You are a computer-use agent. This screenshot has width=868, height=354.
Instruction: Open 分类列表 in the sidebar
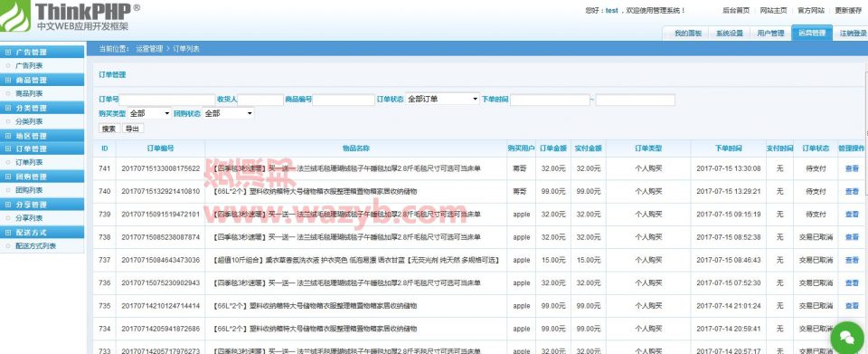coord(29,121)
